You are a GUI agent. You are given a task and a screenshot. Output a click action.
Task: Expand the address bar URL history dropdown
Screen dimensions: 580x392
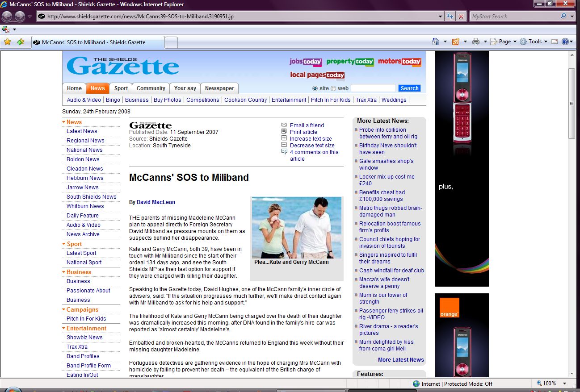click(441, 17)
